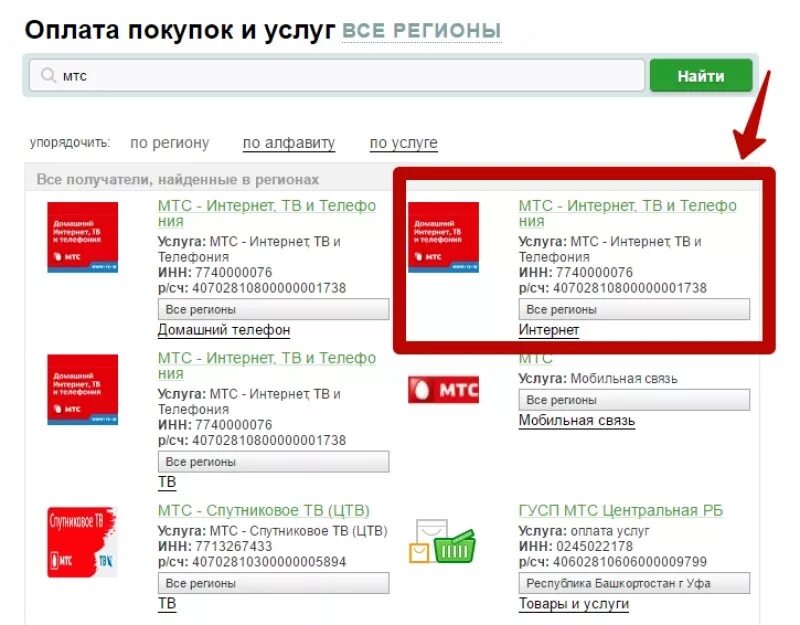Image resolution: width=800 pixels, height=625 pixels.
Task: Open the Интернет category link
Action: 549,330
